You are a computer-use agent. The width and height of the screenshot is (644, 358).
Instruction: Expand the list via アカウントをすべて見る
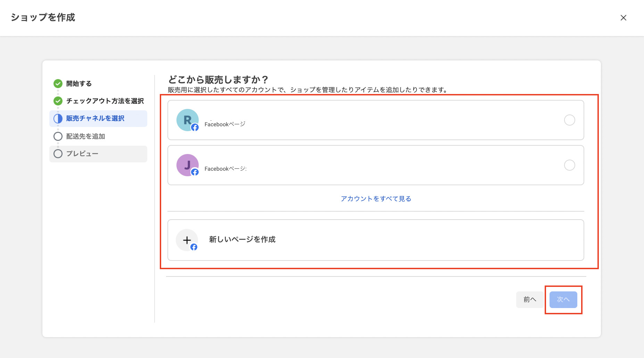[376, 199]
